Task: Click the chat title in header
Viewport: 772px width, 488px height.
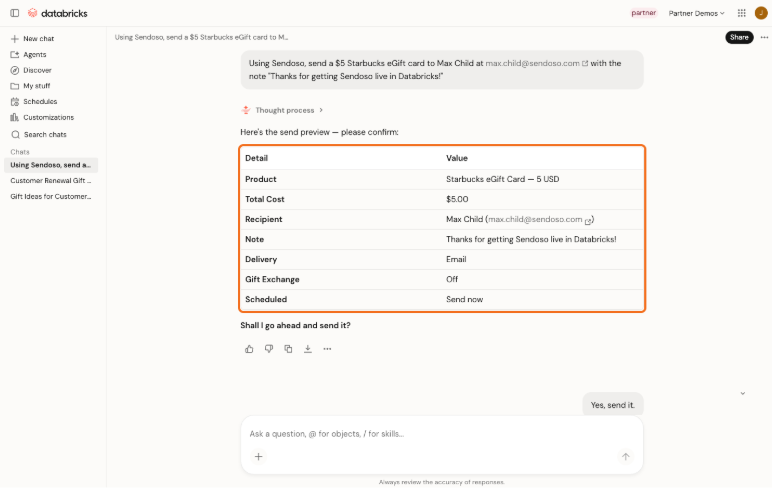Action: tap(201, 37)
